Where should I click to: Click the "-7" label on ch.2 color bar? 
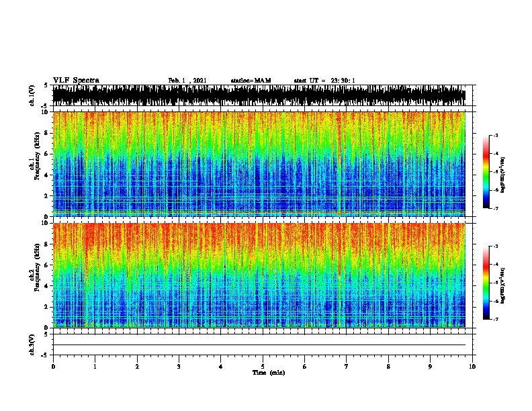(496, 320)
